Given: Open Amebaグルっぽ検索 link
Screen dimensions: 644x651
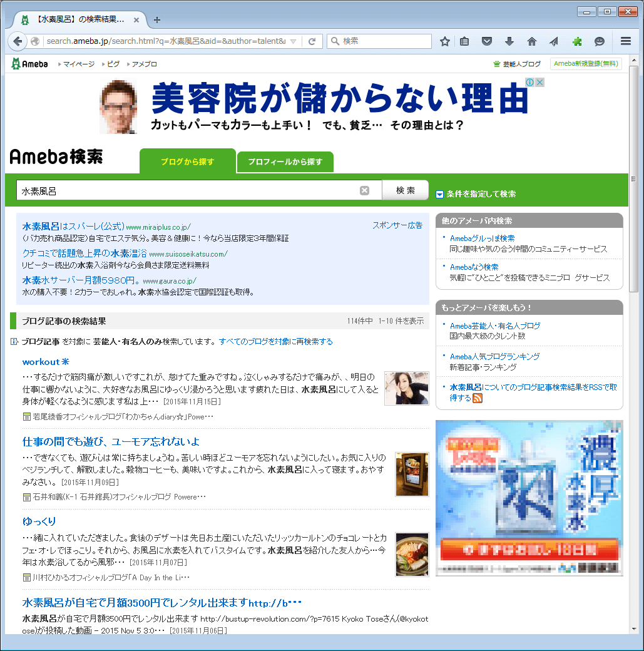Looking at the screenshot, I should click(482, 238).
